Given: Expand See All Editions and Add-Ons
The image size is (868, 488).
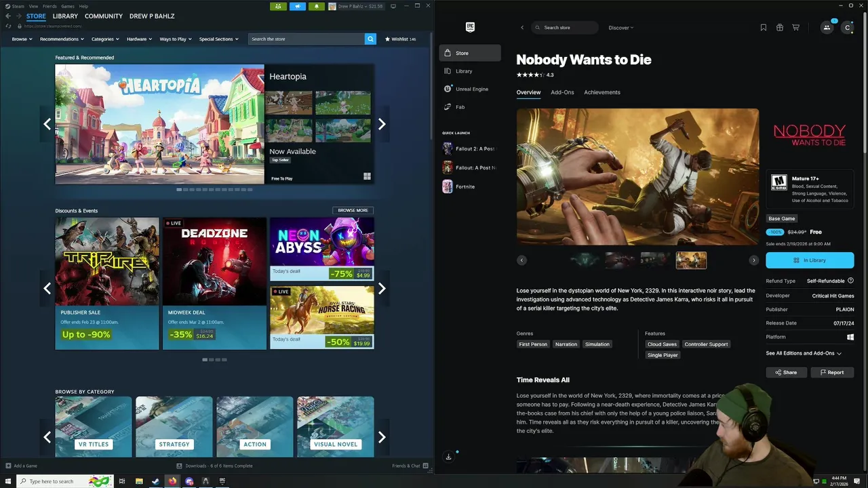Looking at the screenshot, I should click(x=804, y=353).
